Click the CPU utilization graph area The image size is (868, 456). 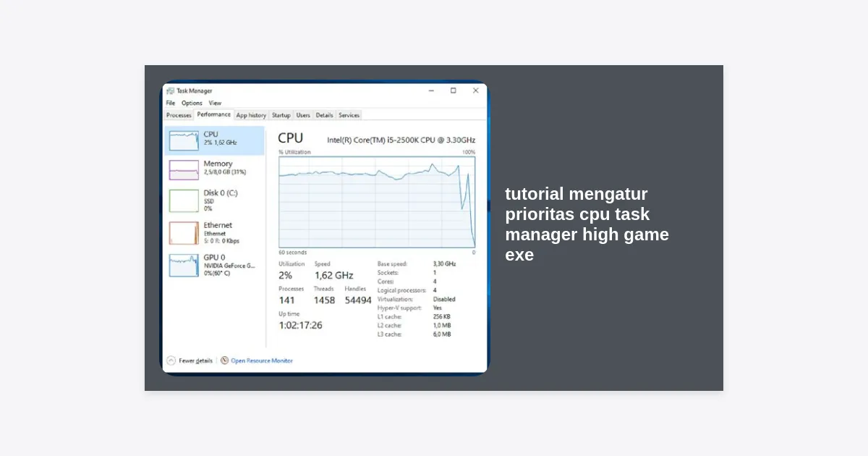(377, 202)
